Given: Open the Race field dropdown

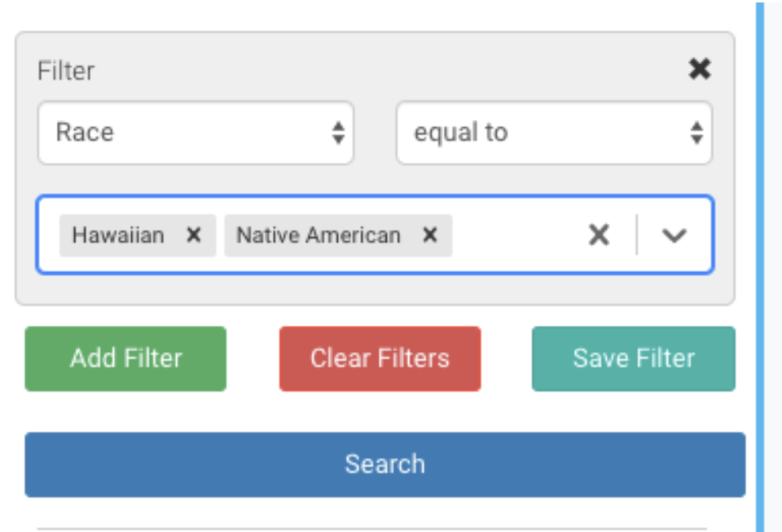Looking at the screenshot, I should [195, 132].
